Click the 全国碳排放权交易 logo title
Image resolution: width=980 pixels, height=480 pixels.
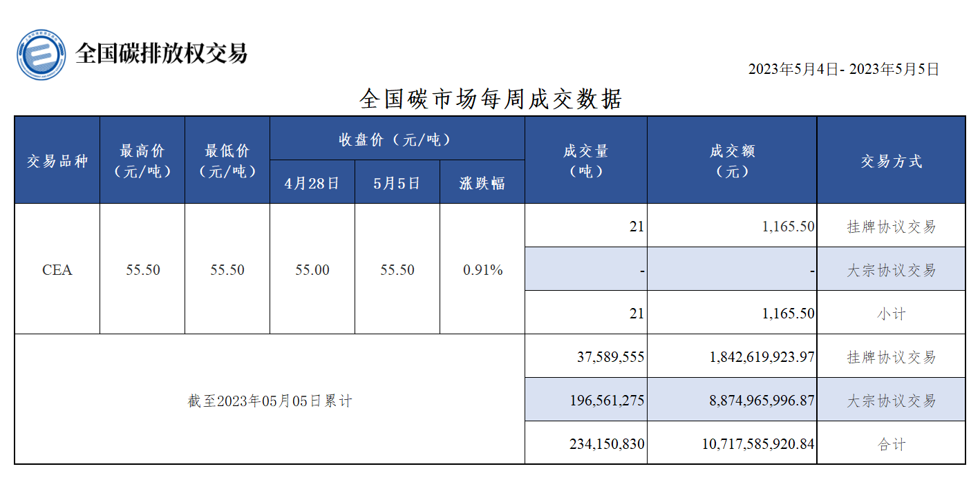[x=161, y=53]
